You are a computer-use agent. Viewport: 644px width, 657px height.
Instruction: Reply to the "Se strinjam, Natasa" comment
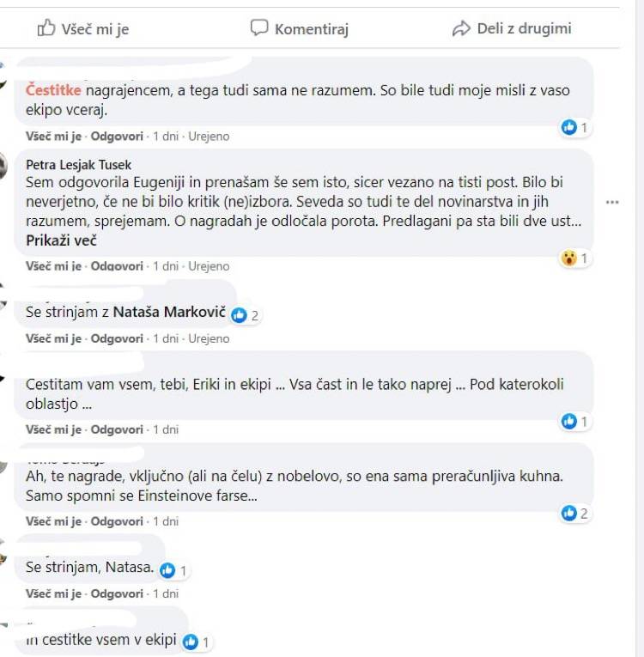point(117,593)
